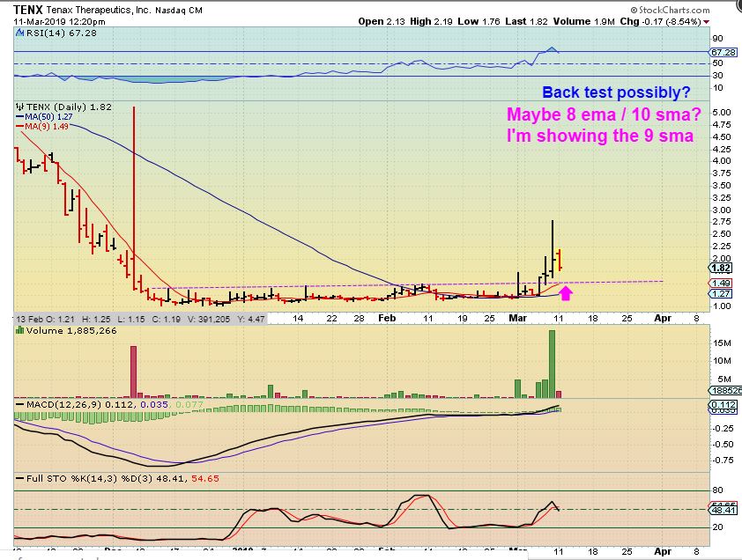This screenshot has height=560, width=742.
Task: Click the red down-triangle beside Chg
Action: click(x=707, y=22)
